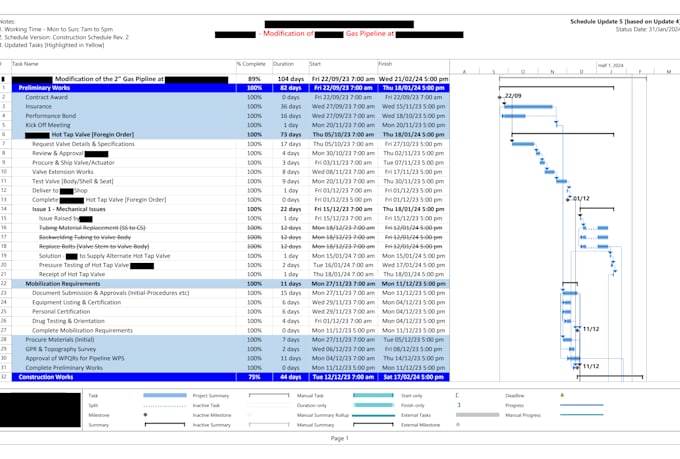Click the Start column header
The height and width of the screenshot is (459, 680).
click(x=315, y=64)
